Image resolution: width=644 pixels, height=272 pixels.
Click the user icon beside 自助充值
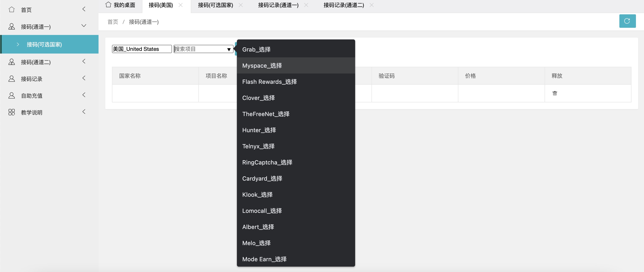[x=11, y=96]
